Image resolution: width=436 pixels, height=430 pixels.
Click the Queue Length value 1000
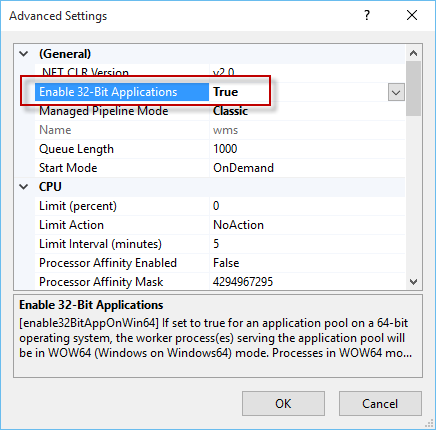point(225,149)
